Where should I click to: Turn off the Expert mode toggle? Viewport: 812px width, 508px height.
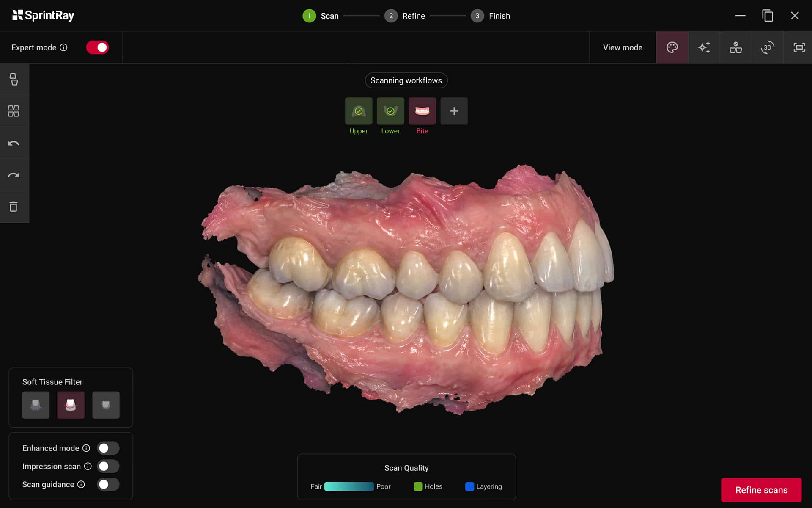98,47
